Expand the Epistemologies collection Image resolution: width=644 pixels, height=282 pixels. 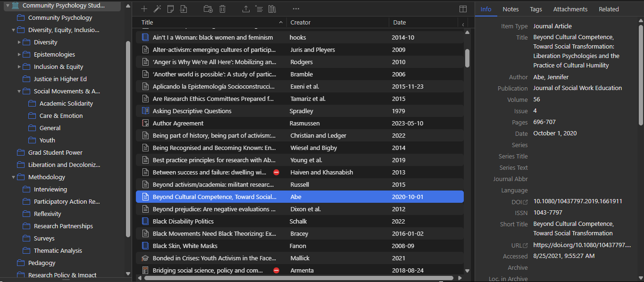19,54
